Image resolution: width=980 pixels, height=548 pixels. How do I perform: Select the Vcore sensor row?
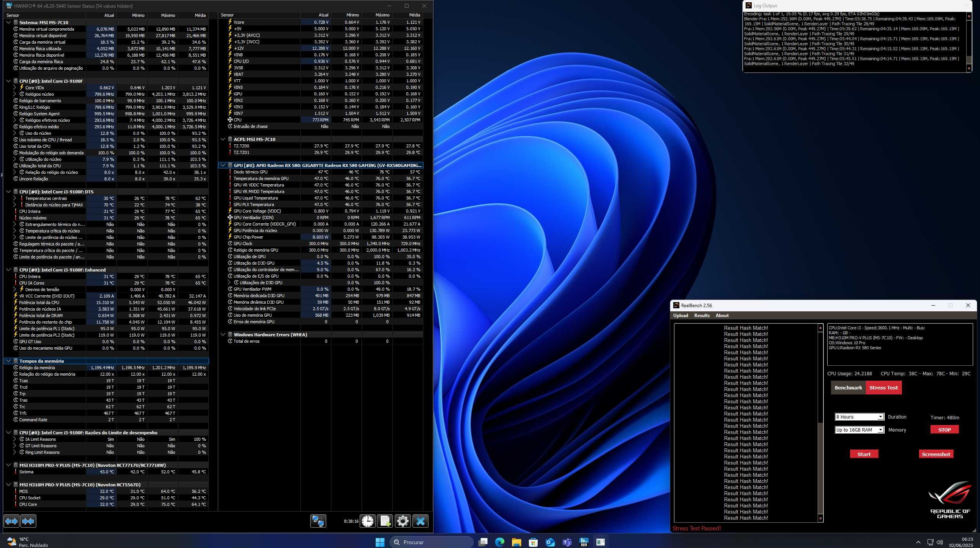(321, 22)
